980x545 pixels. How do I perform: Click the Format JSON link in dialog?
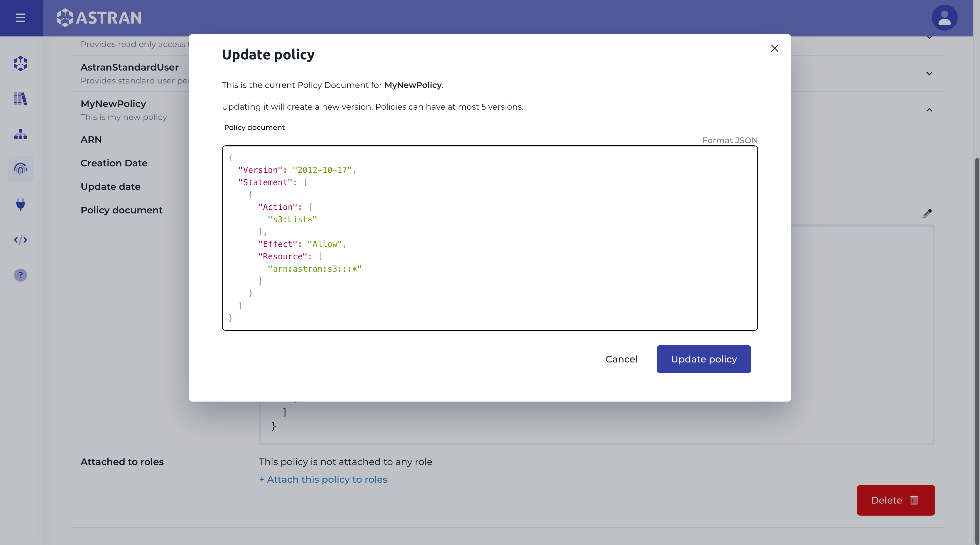pyautogui.click(x=730, y=140)
